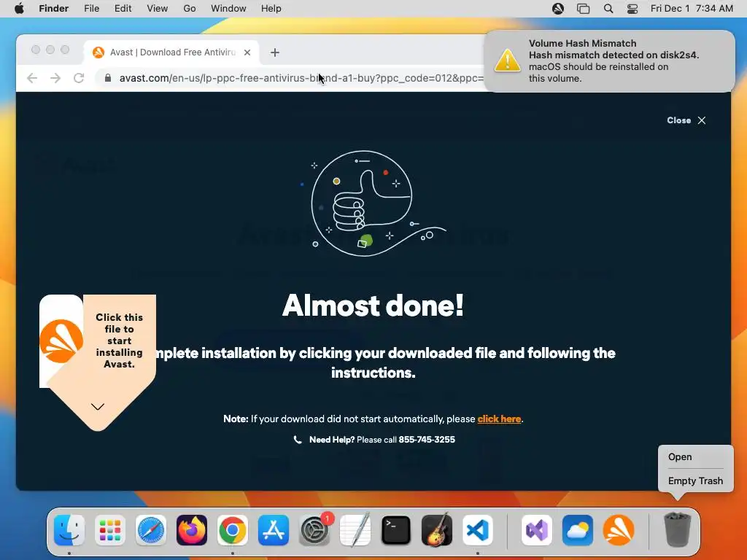Viewport: 747px width, 560px height.
Task: Click the notification warning triangle icon
Action: pos(508,61)
